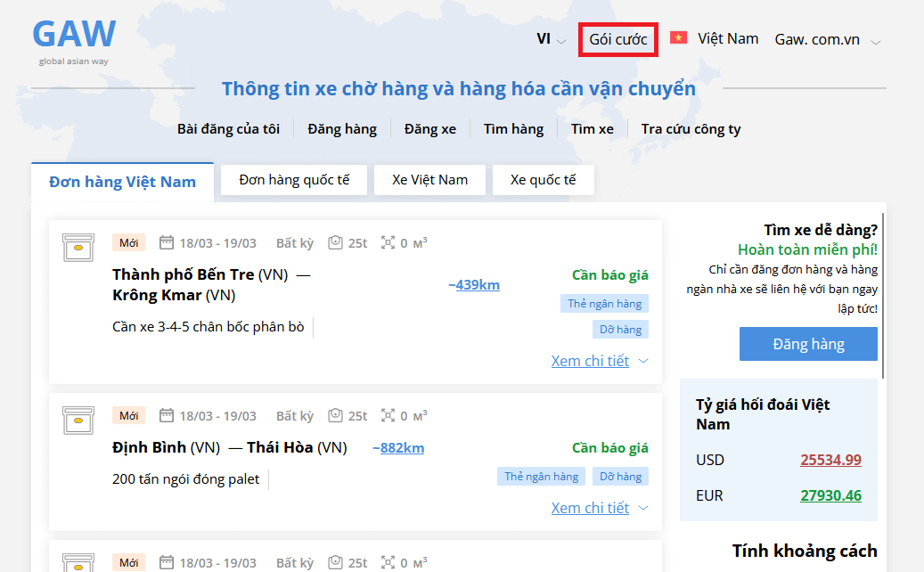Switch to Đơn hàng quốc tế tab

click(x=294, y=180)
